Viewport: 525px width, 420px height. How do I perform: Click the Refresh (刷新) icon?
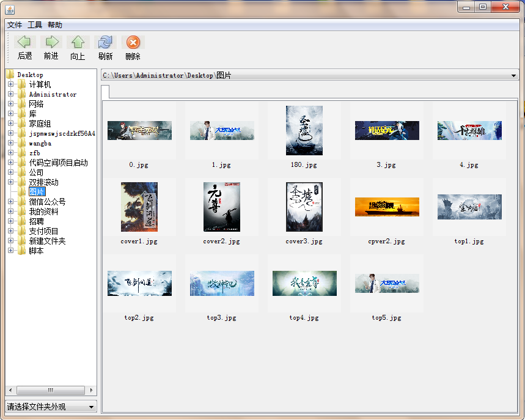point(105,42)
